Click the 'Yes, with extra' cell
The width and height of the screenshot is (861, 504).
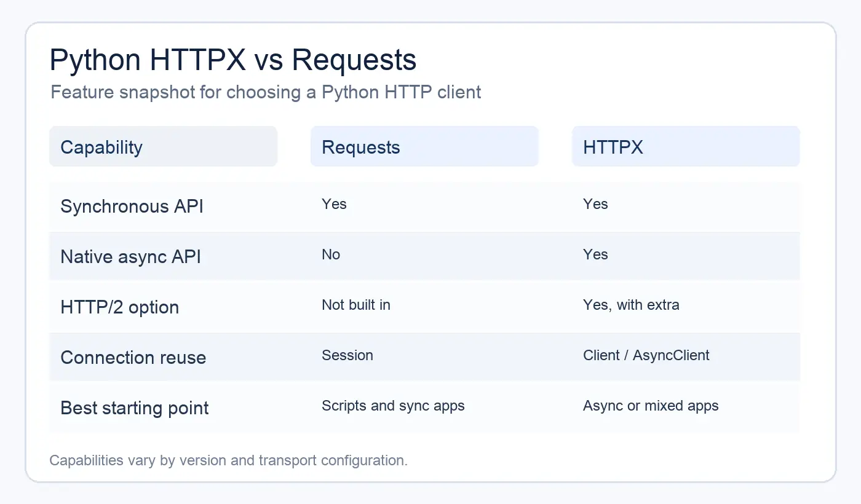click(x=631, y=305)
